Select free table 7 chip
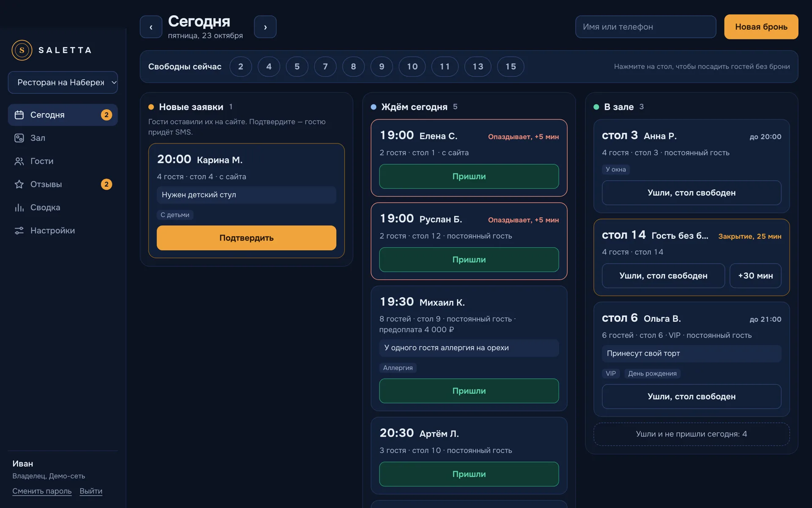 click(325, 66)
